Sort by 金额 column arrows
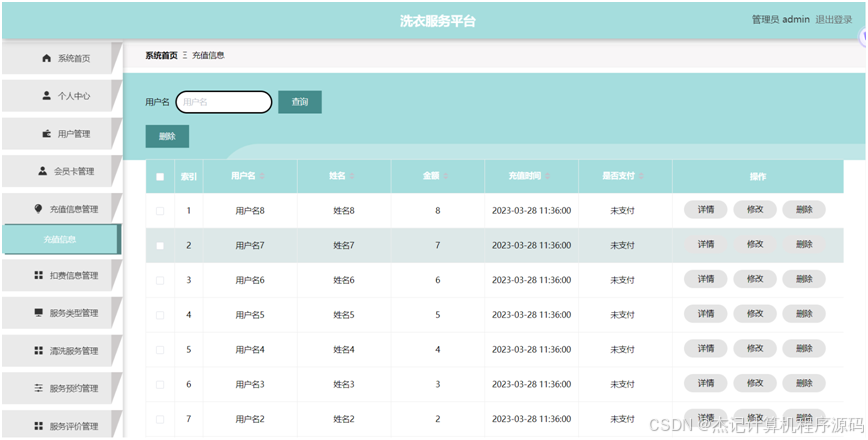 [446, 176]
